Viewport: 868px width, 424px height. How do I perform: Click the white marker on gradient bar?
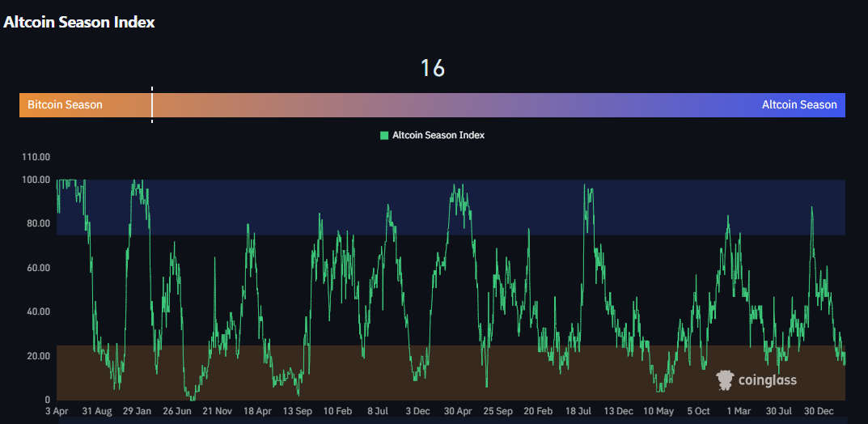tap(152, 105)
